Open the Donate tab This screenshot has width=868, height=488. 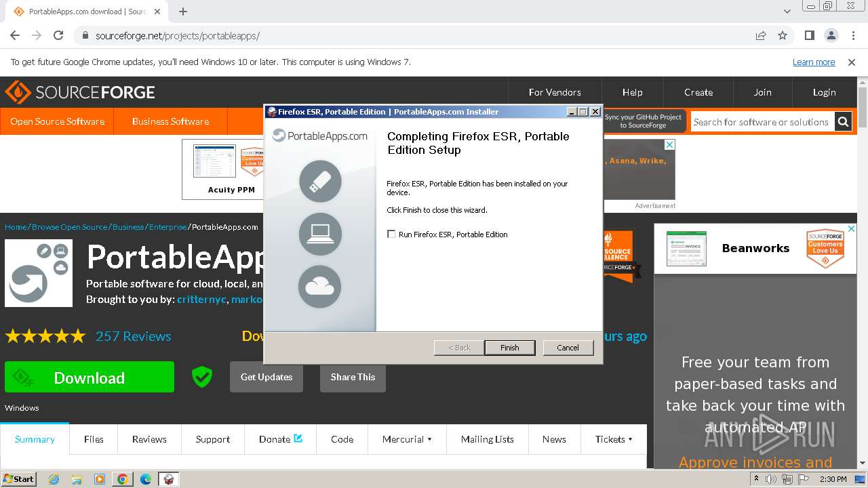pyautogui.click(x=281, y=439)
